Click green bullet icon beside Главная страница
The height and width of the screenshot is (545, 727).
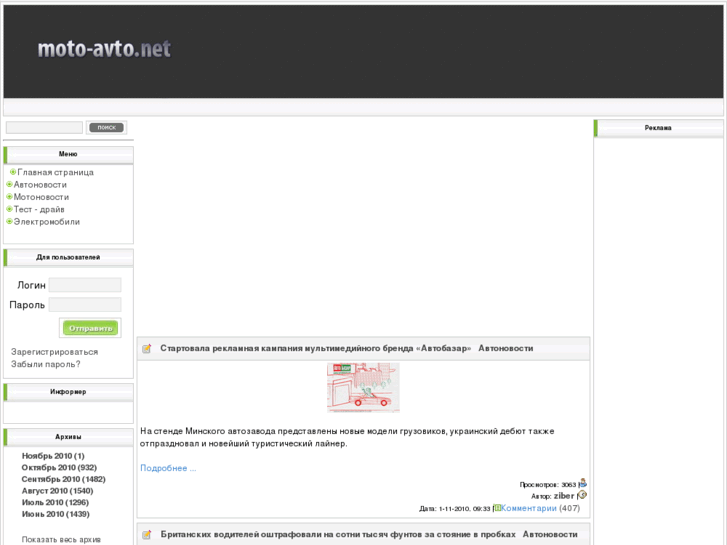pos(13,172)
